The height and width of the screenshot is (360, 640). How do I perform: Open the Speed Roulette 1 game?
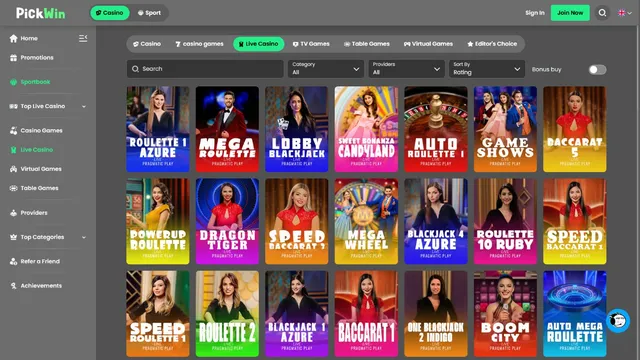tap(158, 313)
